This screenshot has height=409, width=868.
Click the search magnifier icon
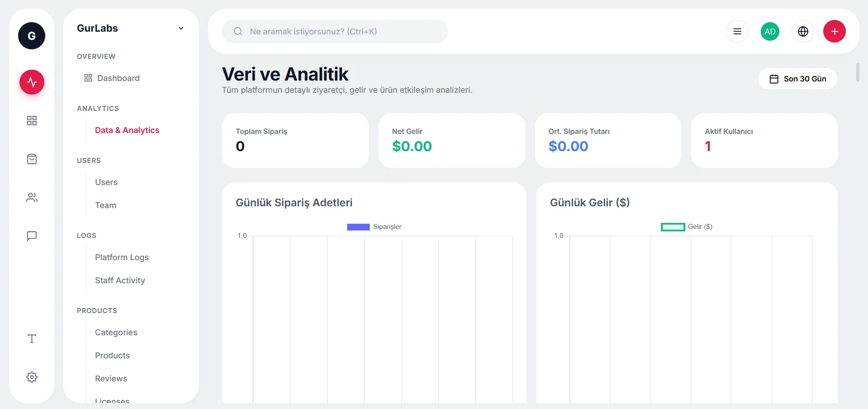[x=238, y=31]
